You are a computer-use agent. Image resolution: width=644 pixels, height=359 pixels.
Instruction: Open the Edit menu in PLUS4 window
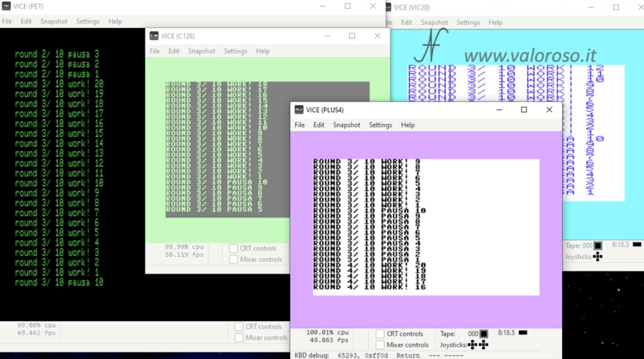click(x=319, y=125)
